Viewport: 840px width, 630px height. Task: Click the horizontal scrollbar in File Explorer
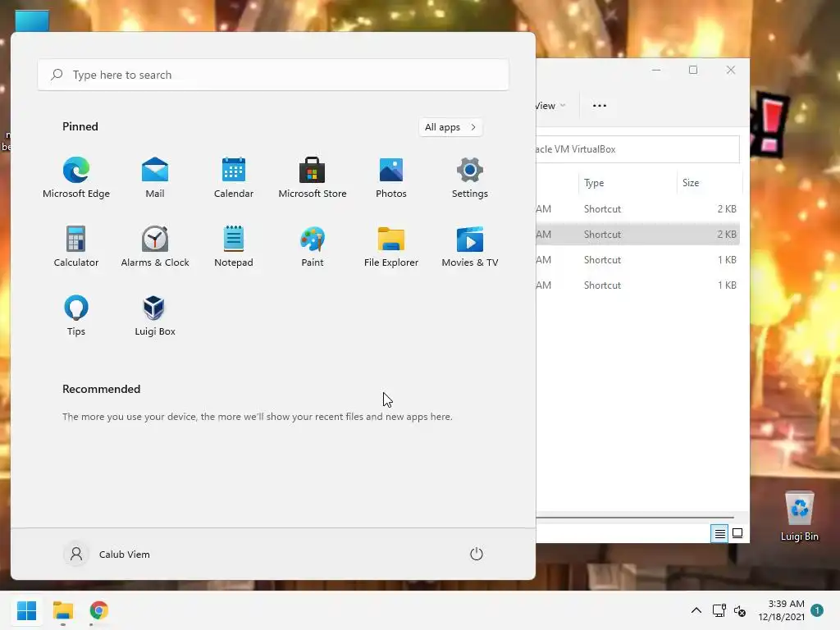[x=636, y=518]
